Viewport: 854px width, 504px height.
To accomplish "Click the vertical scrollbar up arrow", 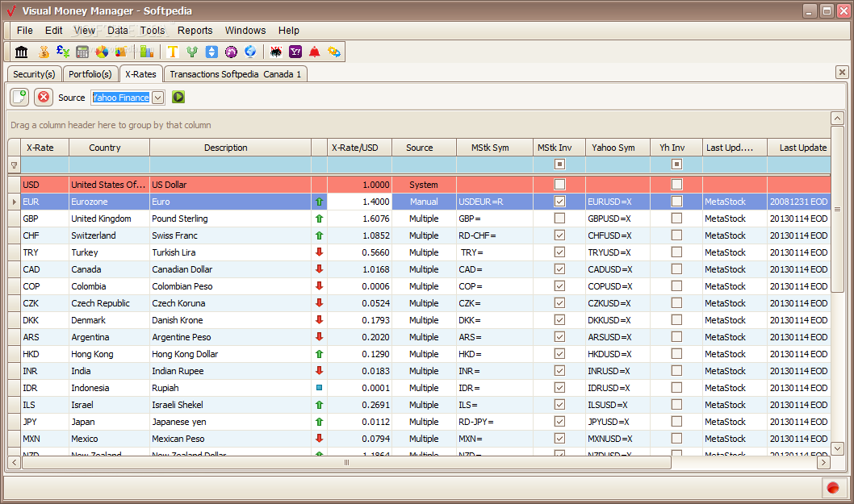I will coord(837,118).
